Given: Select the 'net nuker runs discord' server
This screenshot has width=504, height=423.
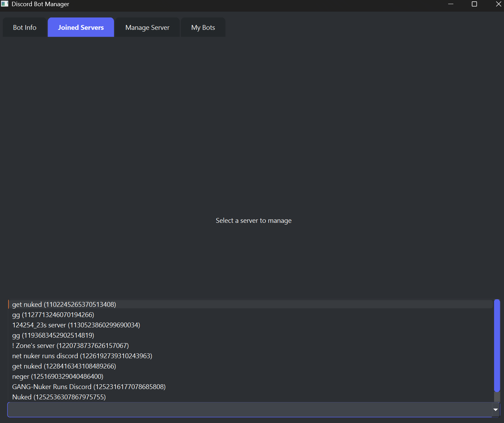Looking at the screenshot, I should pyautogui.click(x=82, y=356).
